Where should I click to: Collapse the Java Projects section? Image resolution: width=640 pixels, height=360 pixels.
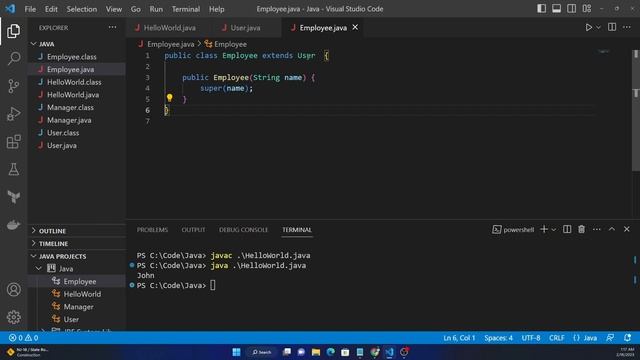point(77,256)
